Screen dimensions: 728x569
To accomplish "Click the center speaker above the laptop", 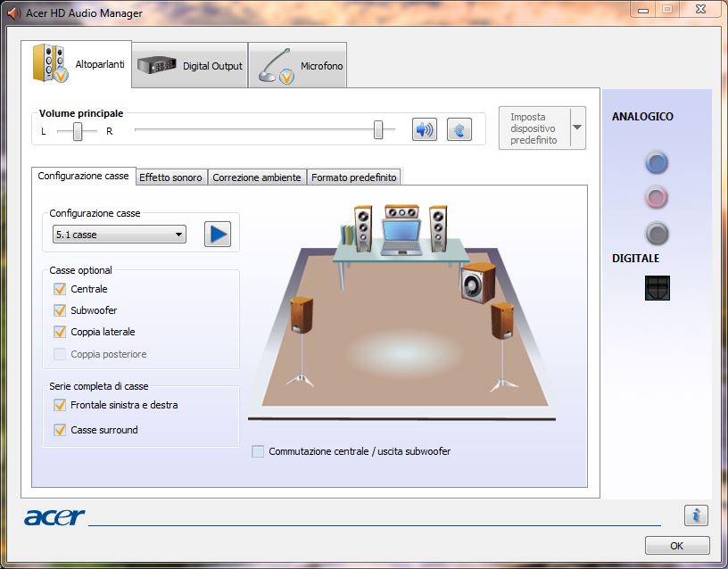I will click(x=402, y=212).
